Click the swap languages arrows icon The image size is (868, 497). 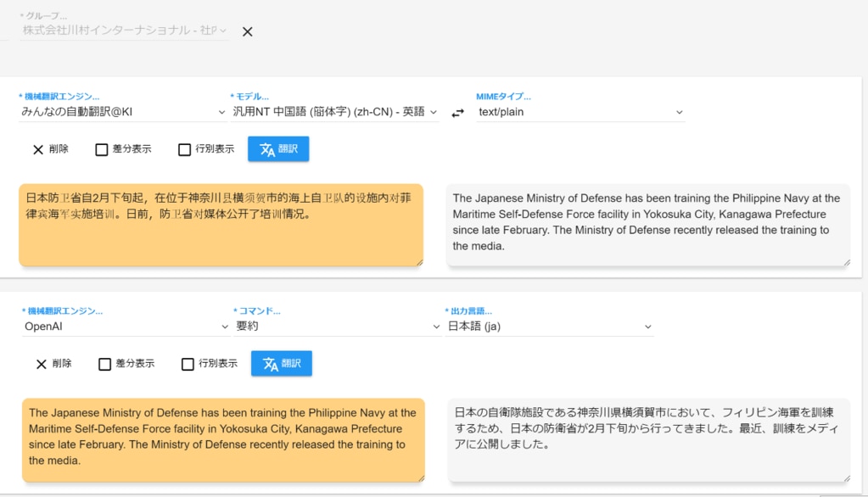457,113
